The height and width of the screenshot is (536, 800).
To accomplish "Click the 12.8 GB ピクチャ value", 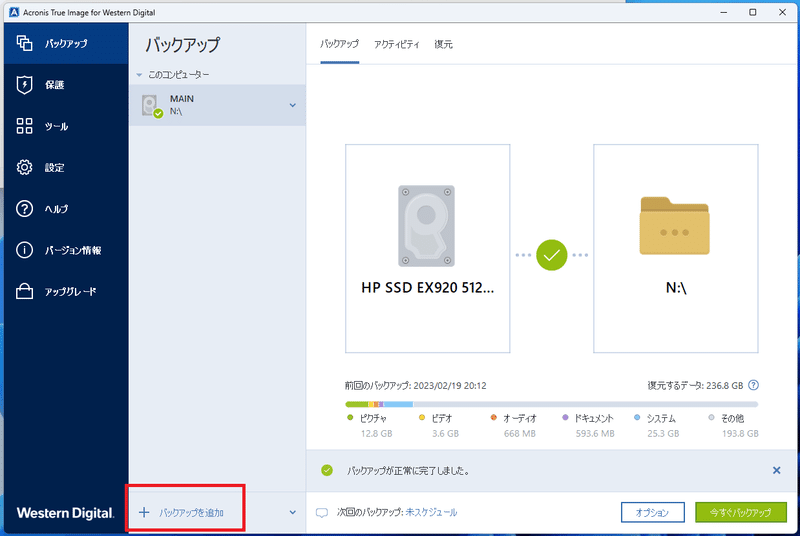I will [x=377, y=433].
